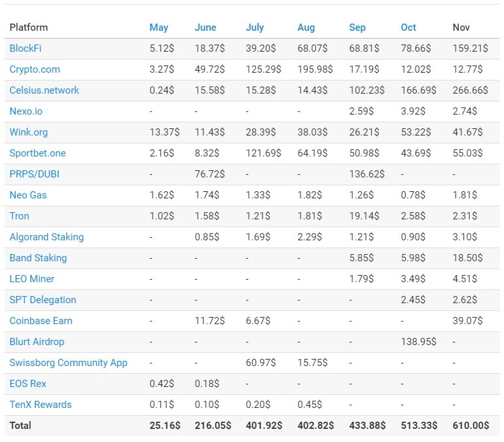
Task: Open the LEO Miner link
Action: click(32, 279)
